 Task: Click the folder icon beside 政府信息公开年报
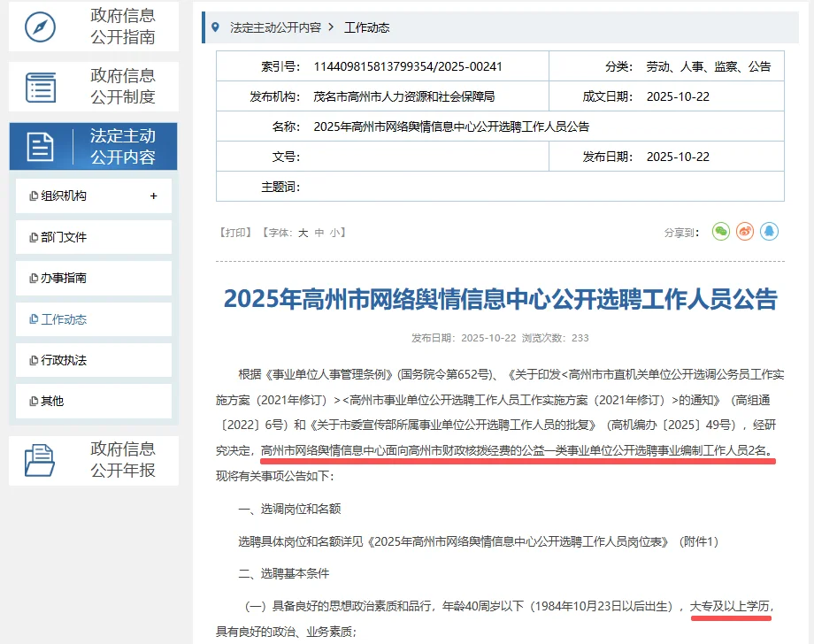(40, 460)
